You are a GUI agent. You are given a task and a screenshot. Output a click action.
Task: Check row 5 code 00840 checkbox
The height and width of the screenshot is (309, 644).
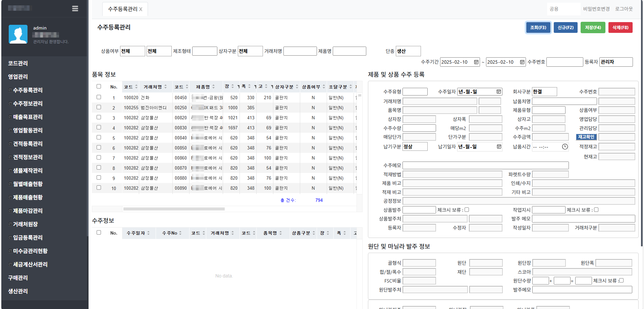(99, 137)
